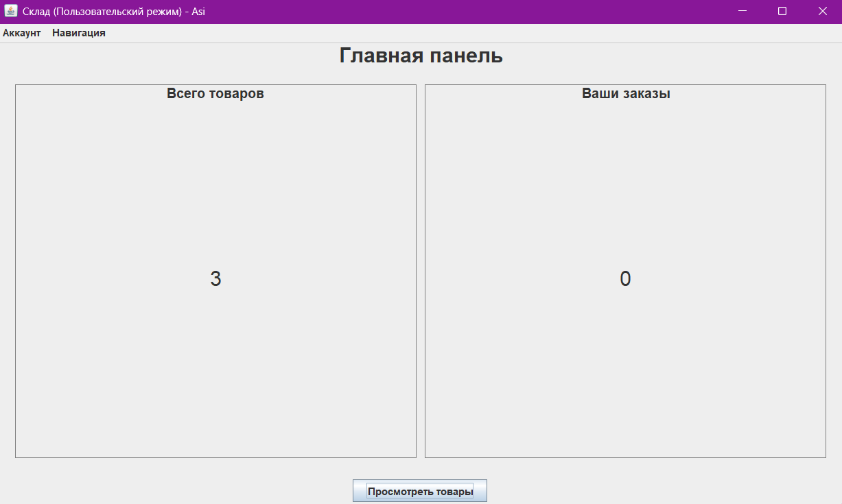This screenshot has height=504, width=842.
Task: Click the Просмотреть товары button
Action: tap(420, 491)
